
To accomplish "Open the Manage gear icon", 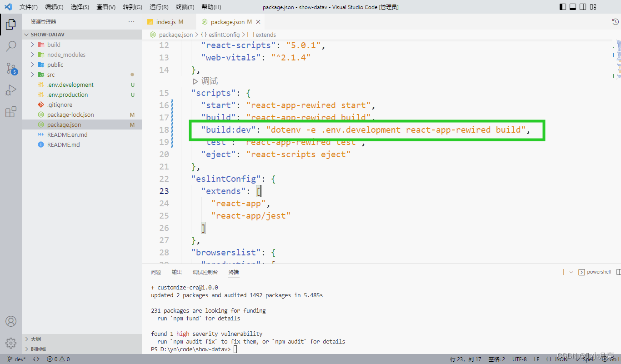I will click(x=11, y=343).
